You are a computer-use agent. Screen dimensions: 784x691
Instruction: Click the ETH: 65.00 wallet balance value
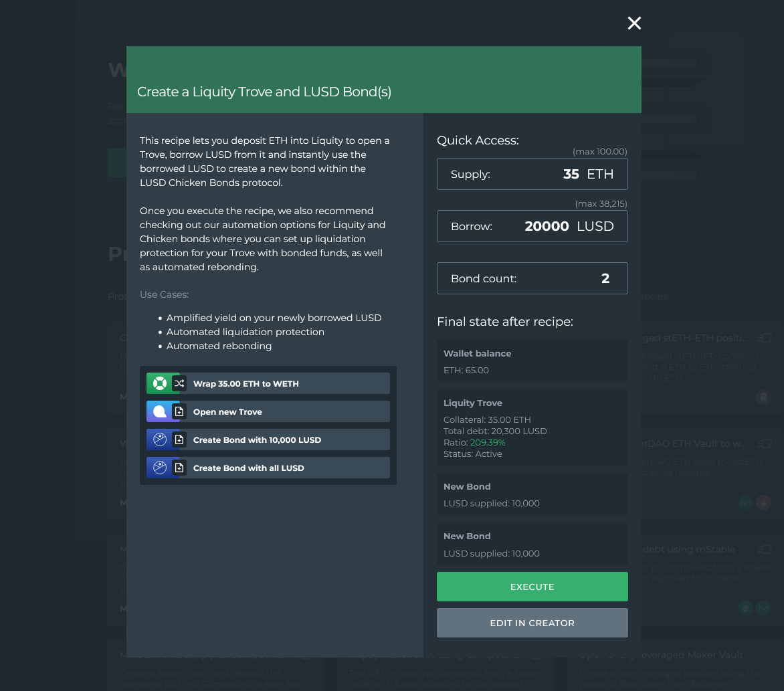pyautogui.click(x=466, y=370)
